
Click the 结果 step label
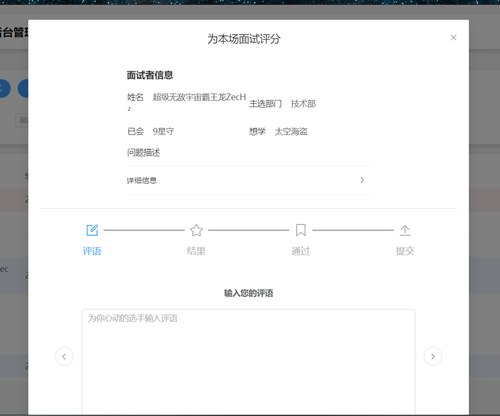click(x=196, y=251)
